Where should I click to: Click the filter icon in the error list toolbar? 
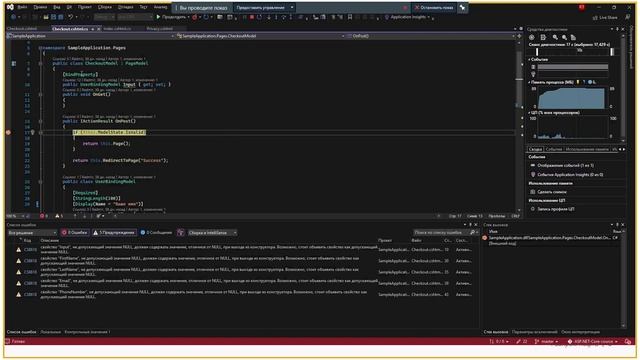coord(180,232)
